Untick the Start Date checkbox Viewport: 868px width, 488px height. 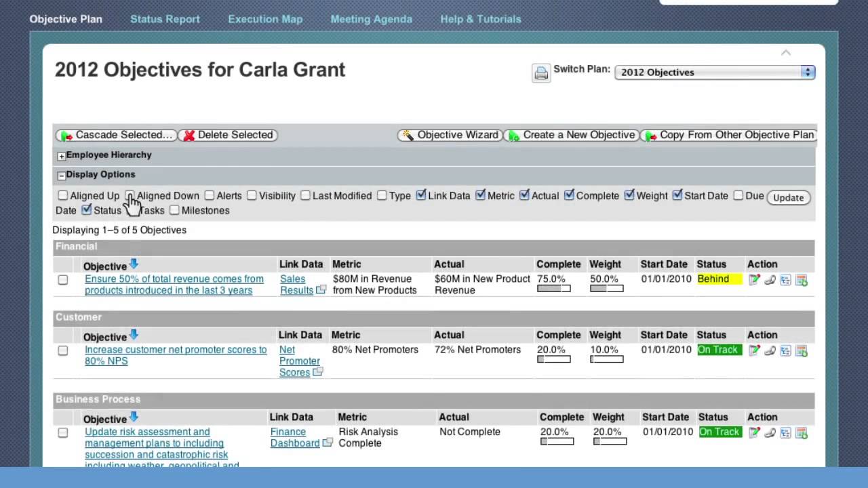(677, 195)
